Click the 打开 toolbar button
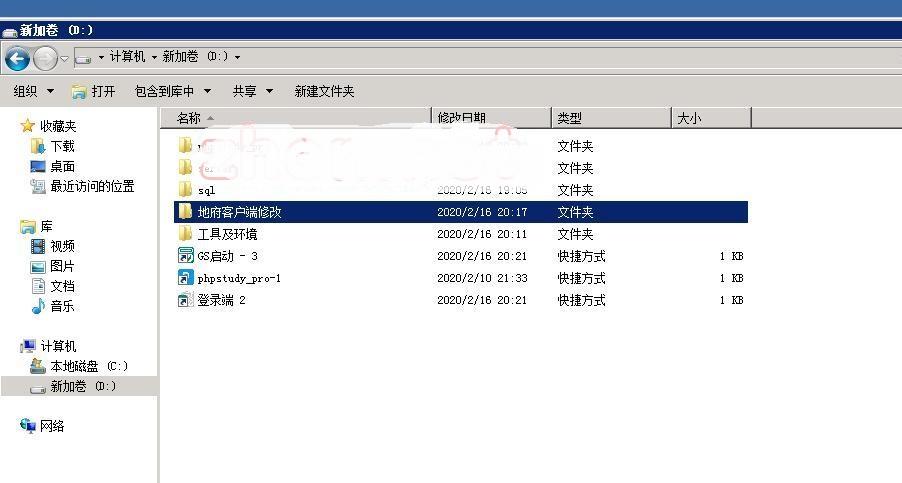The height and width of the screenshot is (483, 902). click(x=93, y=91)
